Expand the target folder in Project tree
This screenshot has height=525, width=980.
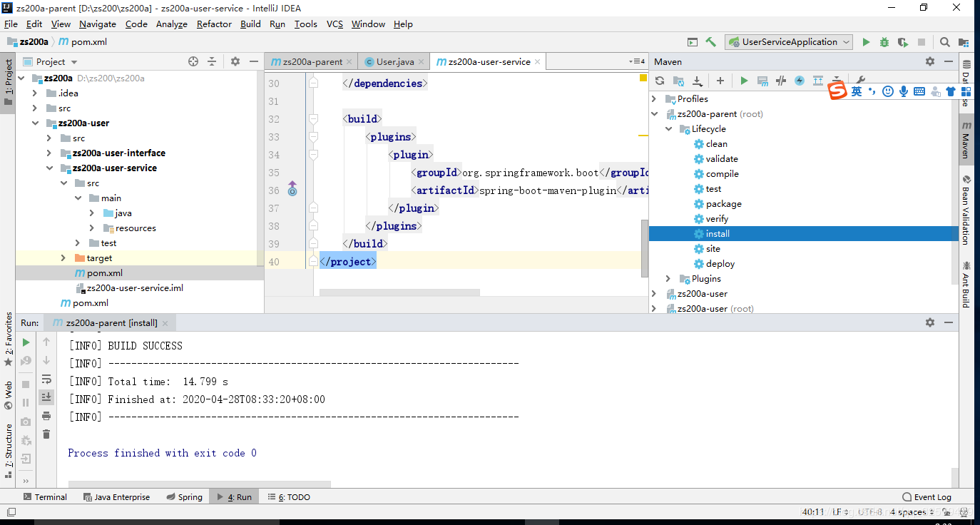point(63,258)
